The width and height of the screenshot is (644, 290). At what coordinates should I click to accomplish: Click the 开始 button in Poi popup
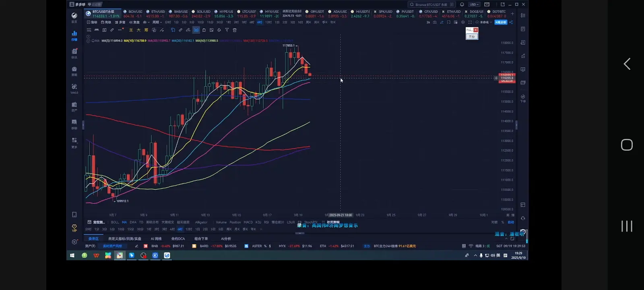click(472, 37)
